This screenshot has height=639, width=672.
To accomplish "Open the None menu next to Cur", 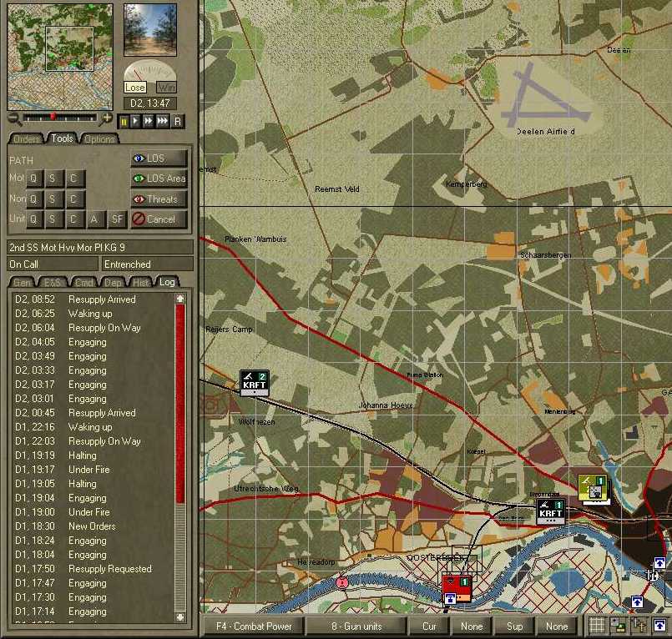I will 472,626.
